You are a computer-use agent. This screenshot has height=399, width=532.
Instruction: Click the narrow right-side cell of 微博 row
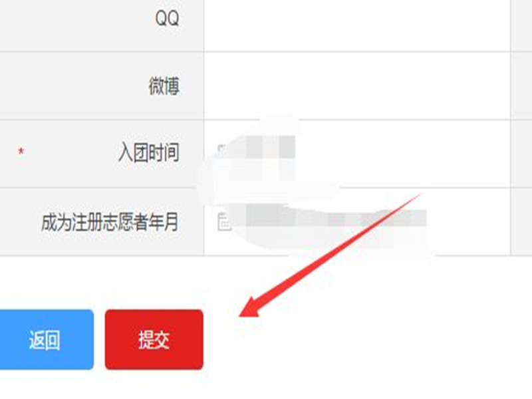[x=521, y=86]
